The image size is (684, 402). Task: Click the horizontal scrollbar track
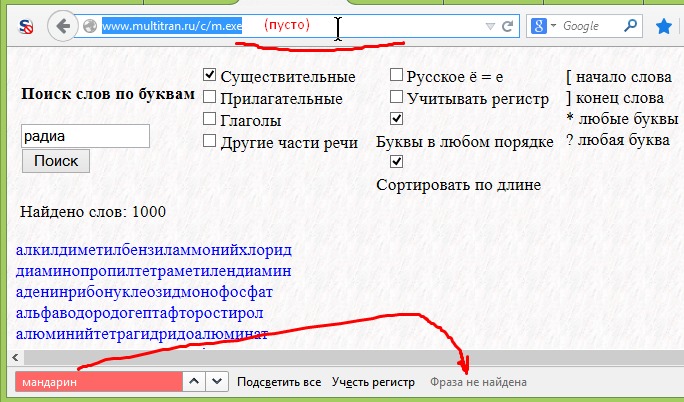[353, 358]
